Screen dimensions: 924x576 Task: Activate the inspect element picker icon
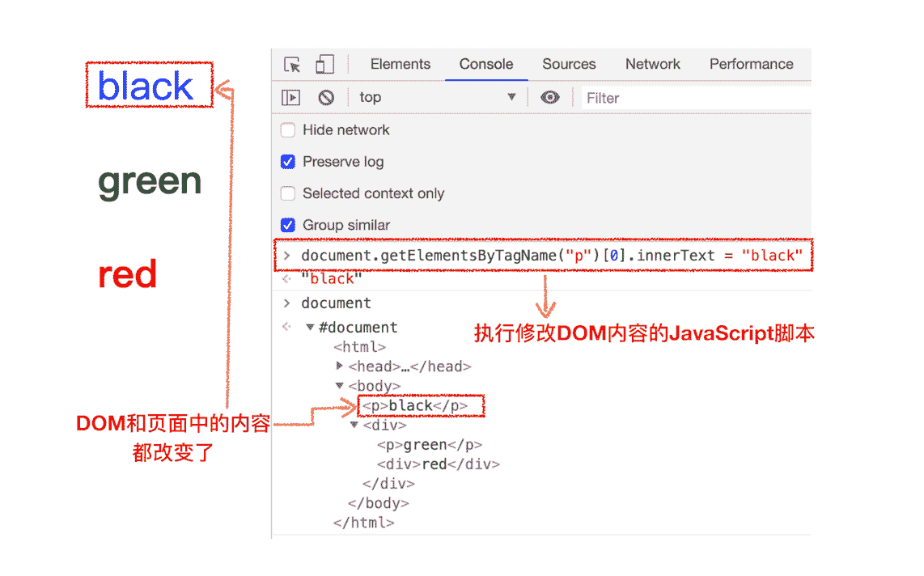click(292, 64)
